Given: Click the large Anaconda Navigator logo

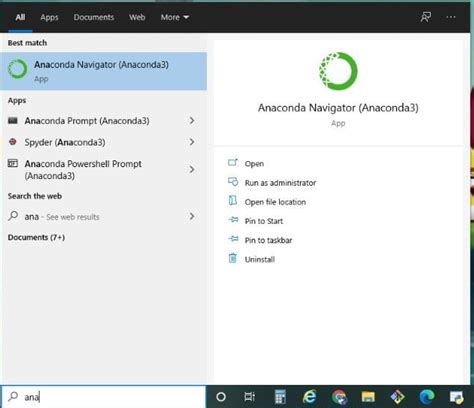Looking at the screenshot, I should (x=338, y=71).
